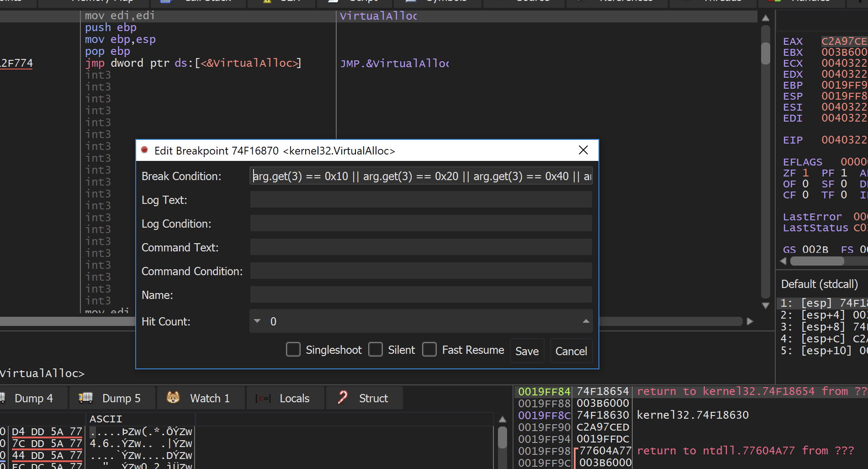This screenshot has width=868, height=469.
Task: Select argument 1 [esp] in call parameters
Action: [x=822, y=303]
